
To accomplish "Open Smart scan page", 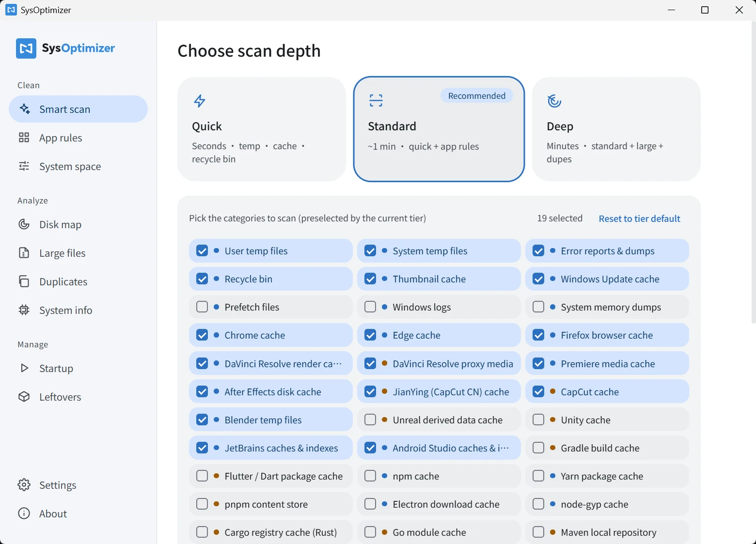I will 78,109.
